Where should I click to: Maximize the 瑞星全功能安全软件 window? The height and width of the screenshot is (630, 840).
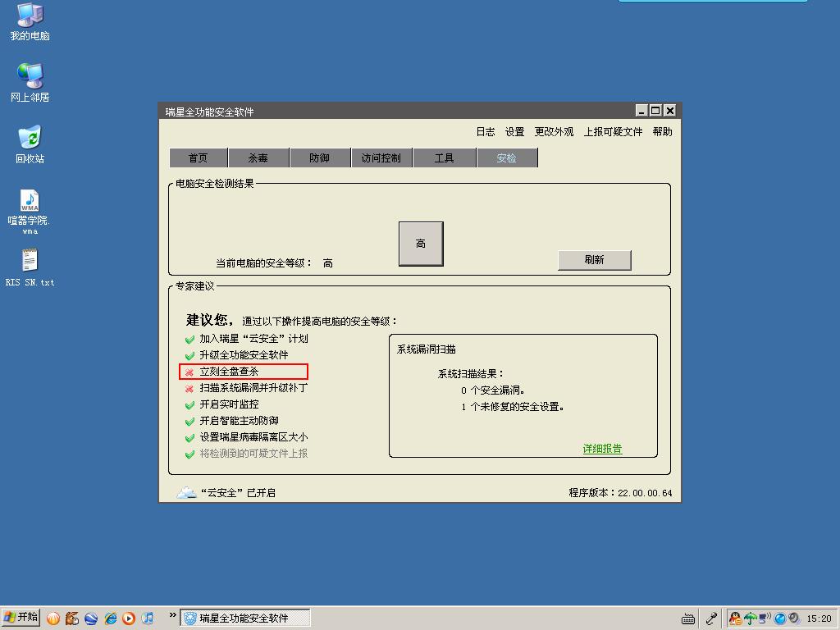655,111
